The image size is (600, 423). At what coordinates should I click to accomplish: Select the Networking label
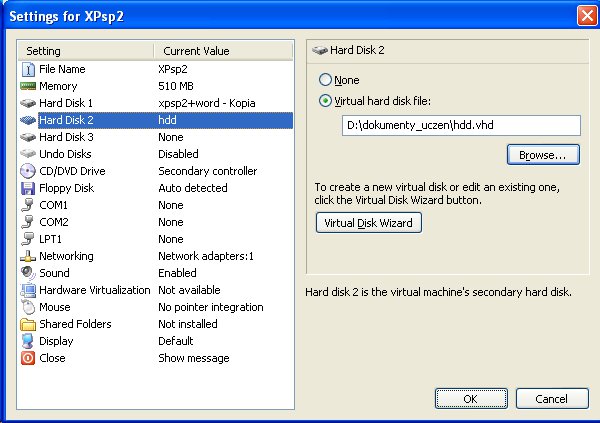(66, 256)
